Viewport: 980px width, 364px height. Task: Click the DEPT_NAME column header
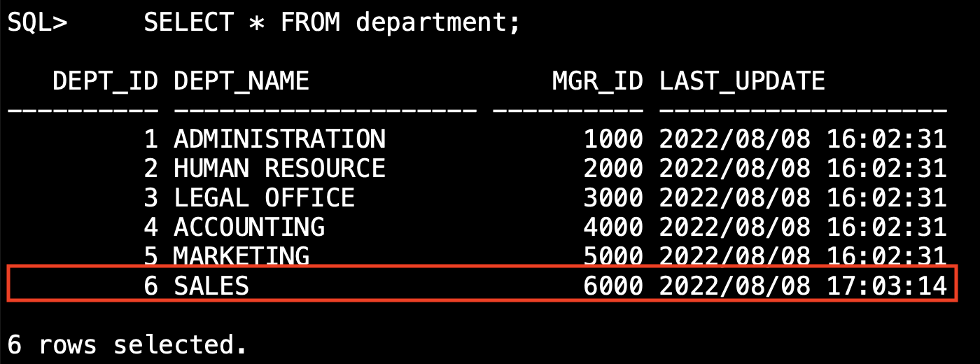[x=241, y=82]
